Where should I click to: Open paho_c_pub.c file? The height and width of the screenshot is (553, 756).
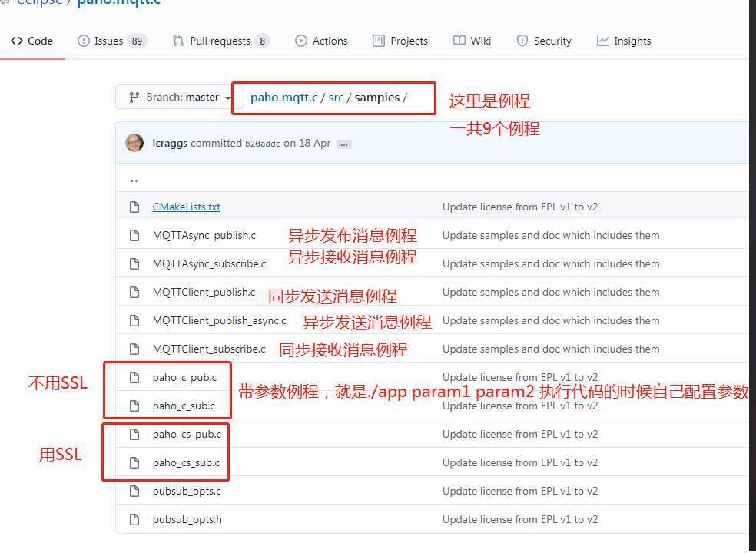point(184,378)
